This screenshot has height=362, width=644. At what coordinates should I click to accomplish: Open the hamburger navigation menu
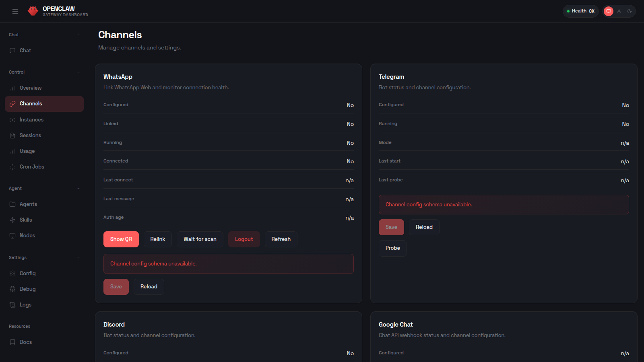tap(15, 11)
